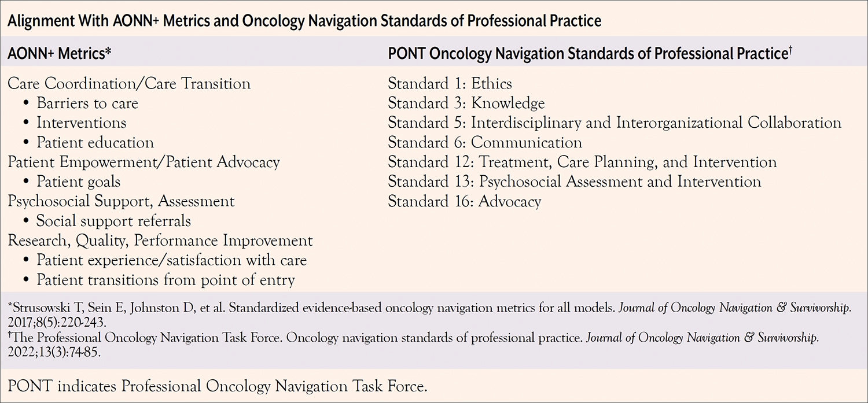Select "Standard 16: Advocacy" entry
The height and width of the screenshot is (403, 868).
click(464, 201)
